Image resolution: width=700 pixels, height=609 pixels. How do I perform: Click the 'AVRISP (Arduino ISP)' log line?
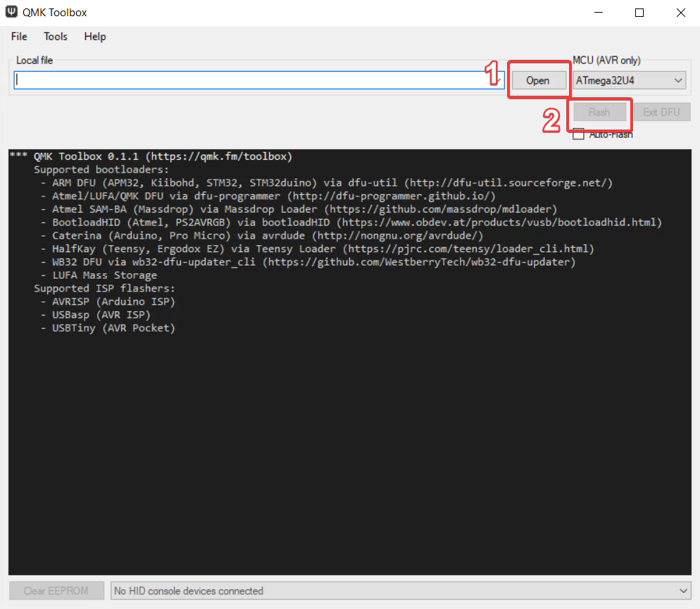[x=108, y=301]
